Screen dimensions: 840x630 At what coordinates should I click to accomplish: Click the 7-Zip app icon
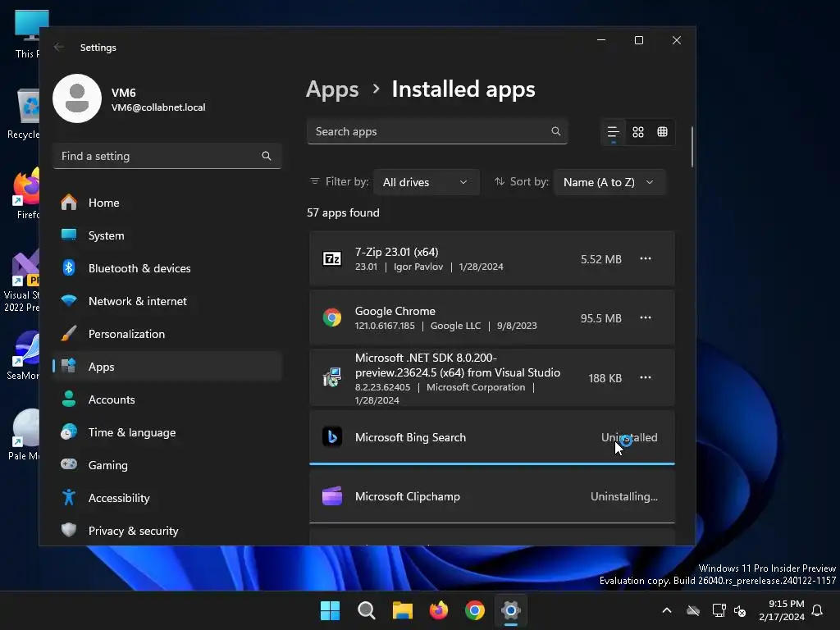coord(332,258)
